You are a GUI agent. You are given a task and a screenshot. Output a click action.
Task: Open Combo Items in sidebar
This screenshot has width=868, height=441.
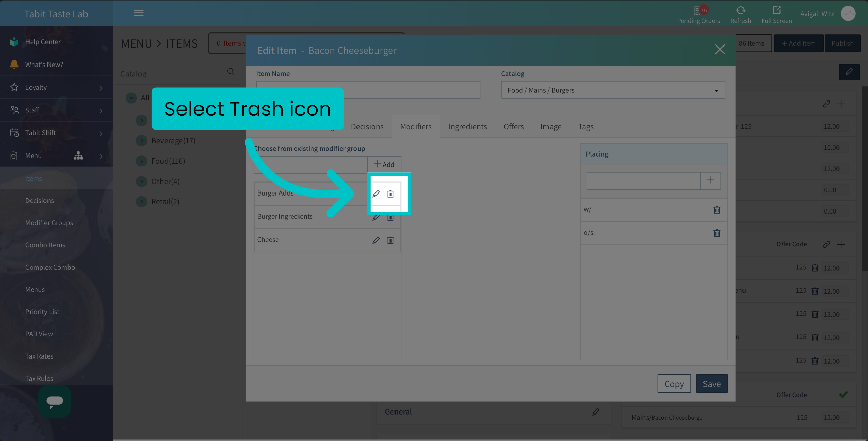coord(45,245)
